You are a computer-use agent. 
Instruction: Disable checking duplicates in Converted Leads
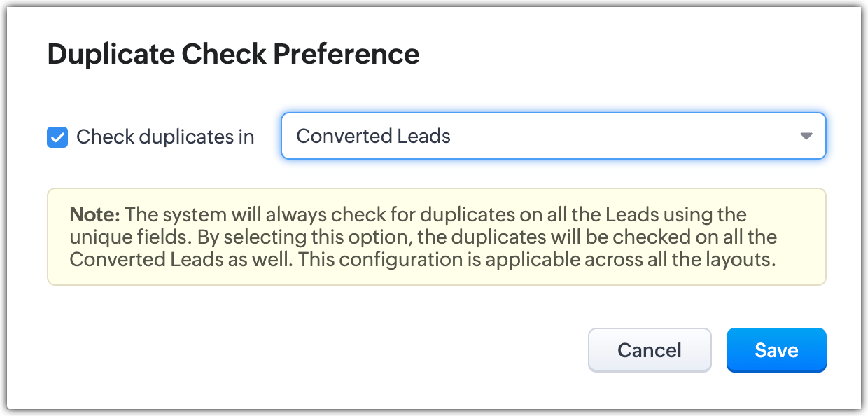click(57, 137)
